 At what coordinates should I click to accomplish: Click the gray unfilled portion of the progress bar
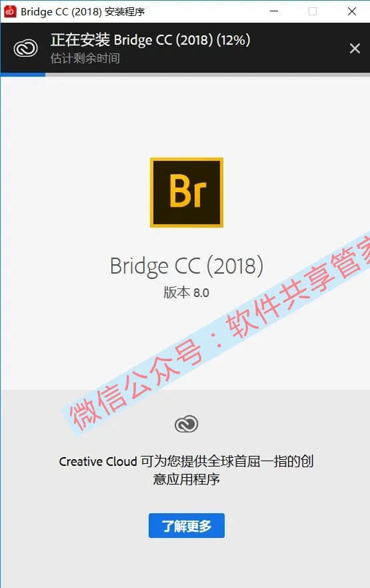[x=207, y=75]
